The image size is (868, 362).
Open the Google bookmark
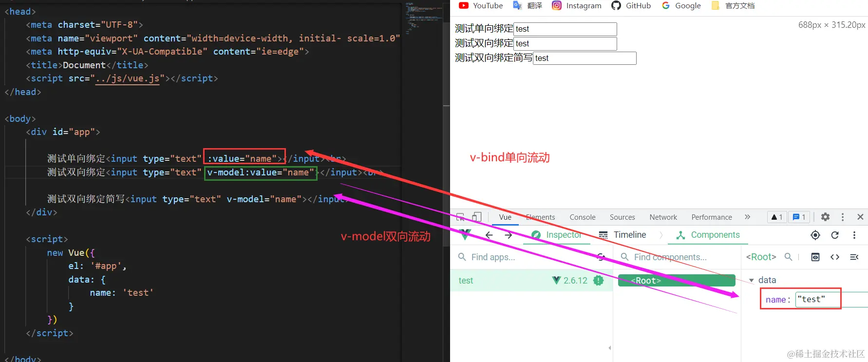coord(681,6)
